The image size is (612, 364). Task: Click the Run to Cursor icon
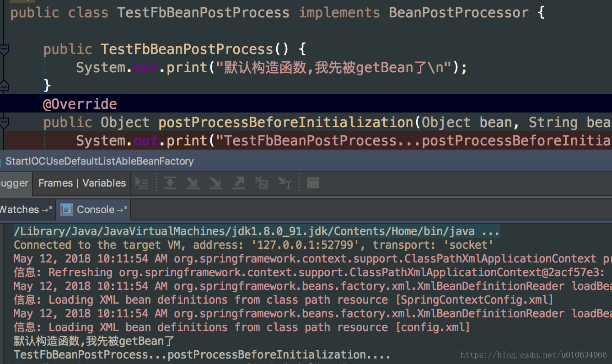[x=285, y=183]
